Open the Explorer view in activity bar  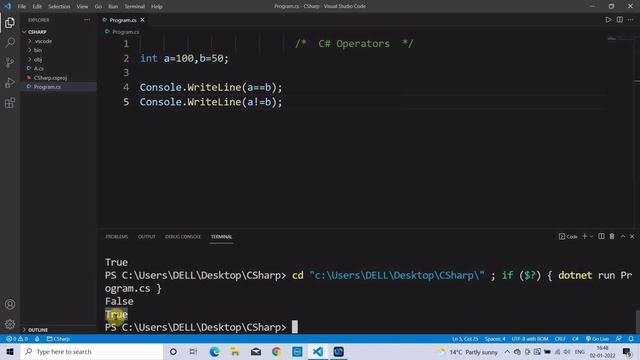(x=10, y=22)
